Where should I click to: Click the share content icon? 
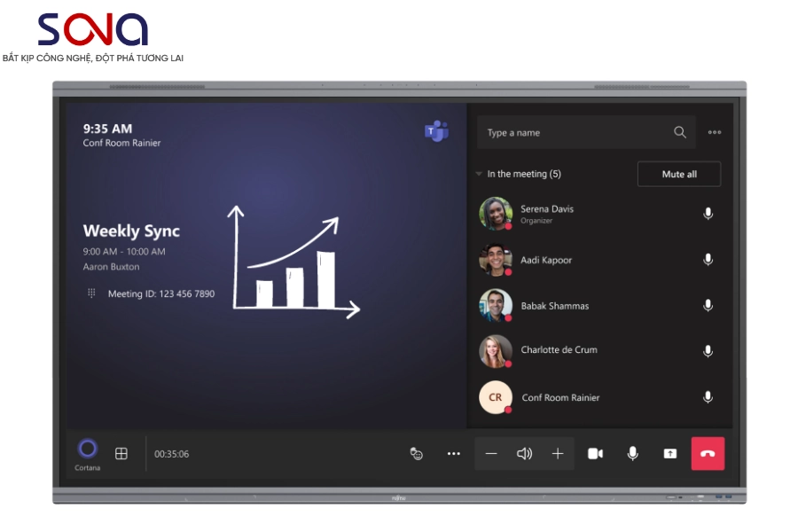[x=669, y=454]
